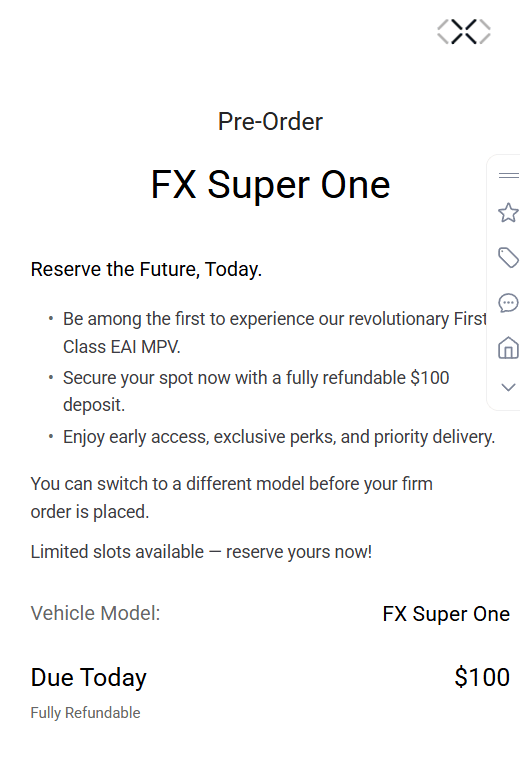The width and height of the screenshot is (520, 783).
Task: Open the chat bubble icon
Action: tap(509, 303)
